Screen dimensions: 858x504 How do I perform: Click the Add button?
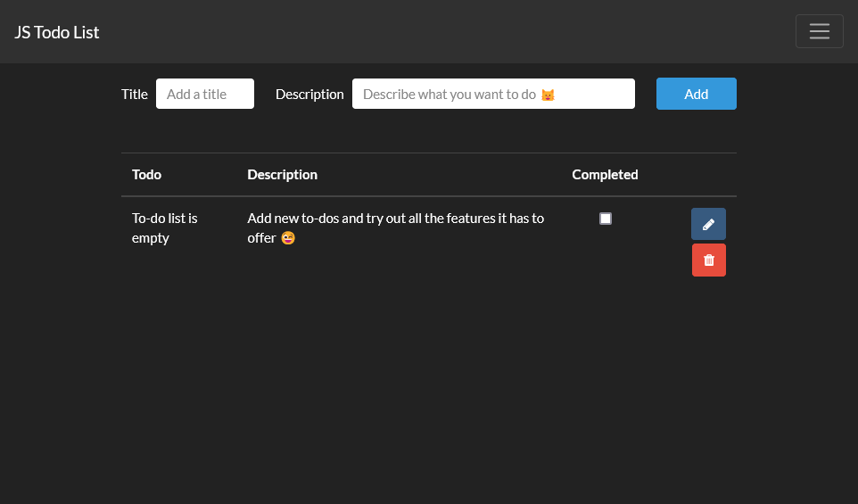tap(696, 94)
